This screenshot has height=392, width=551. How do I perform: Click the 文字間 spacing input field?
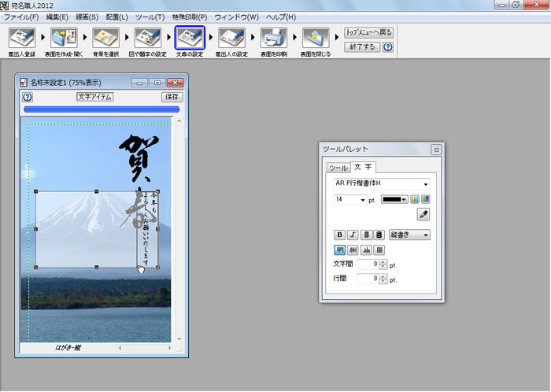(x=367, y=264)
